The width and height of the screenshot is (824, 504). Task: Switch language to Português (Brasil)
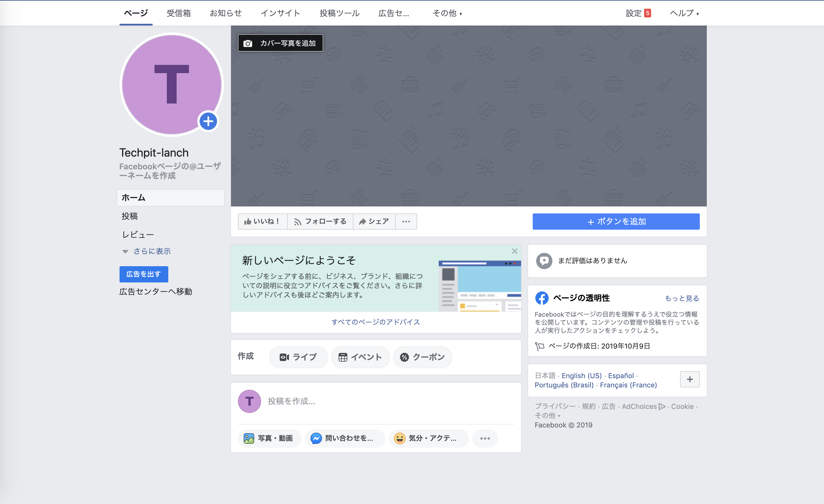564,385
